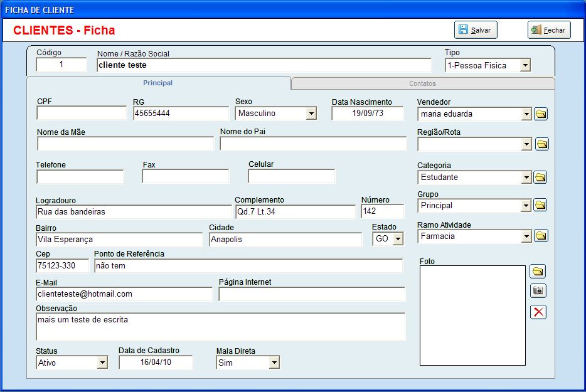The height and width of the screenshot is (392, 586).
Task: Browse for photo file using folder icon
Action: pos(538,272)
